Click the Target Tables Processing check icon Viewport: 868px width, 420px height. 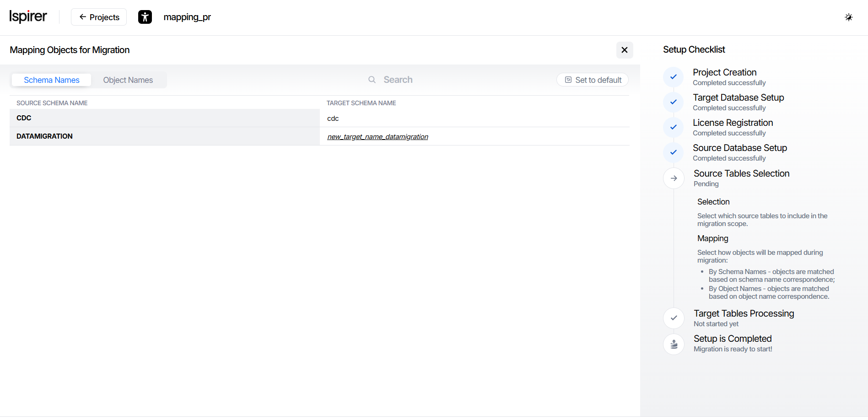[x=674, y=318]
